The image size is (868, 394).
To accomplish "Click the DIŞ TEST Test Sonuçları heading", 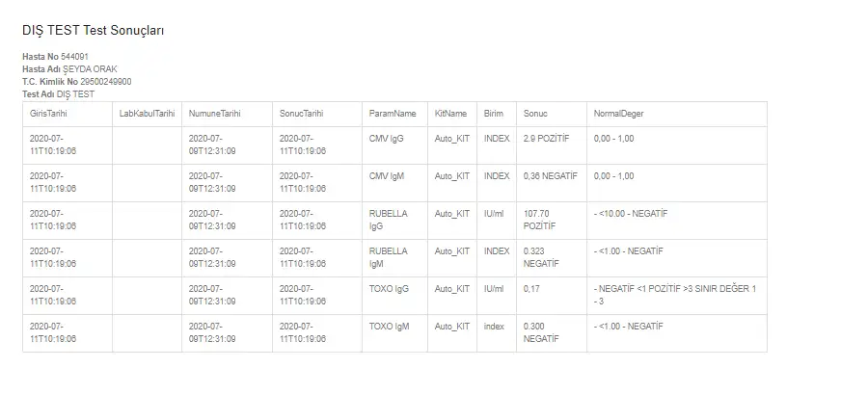I will (x=94, y=31).
